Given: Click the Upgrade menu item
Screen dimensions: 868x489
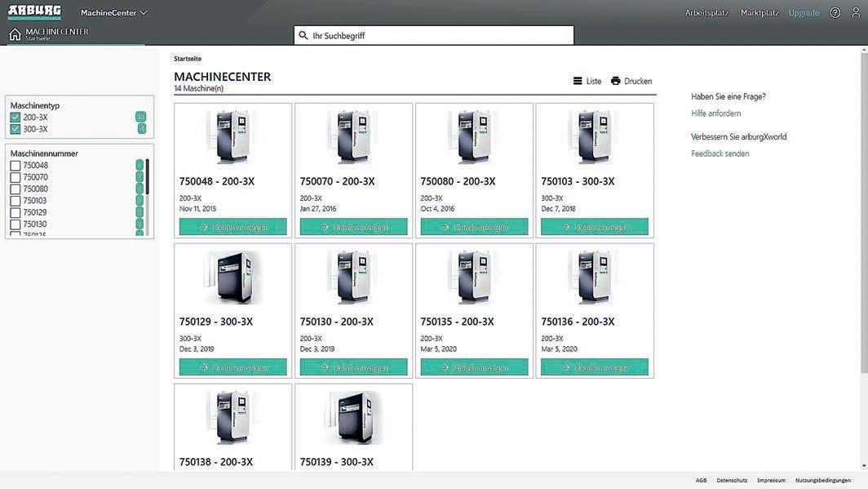Looking at the screenshot, I should coord(804,13).
